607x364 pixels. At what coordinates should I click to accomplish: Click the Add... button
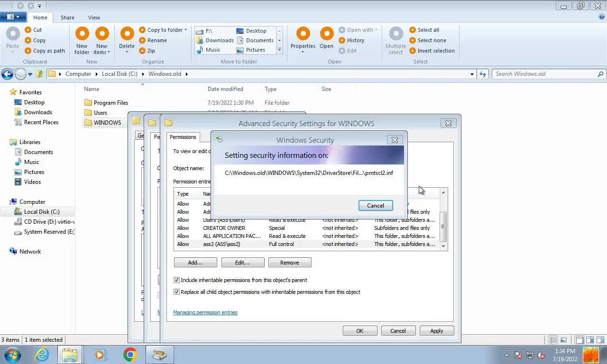(195, 263)
